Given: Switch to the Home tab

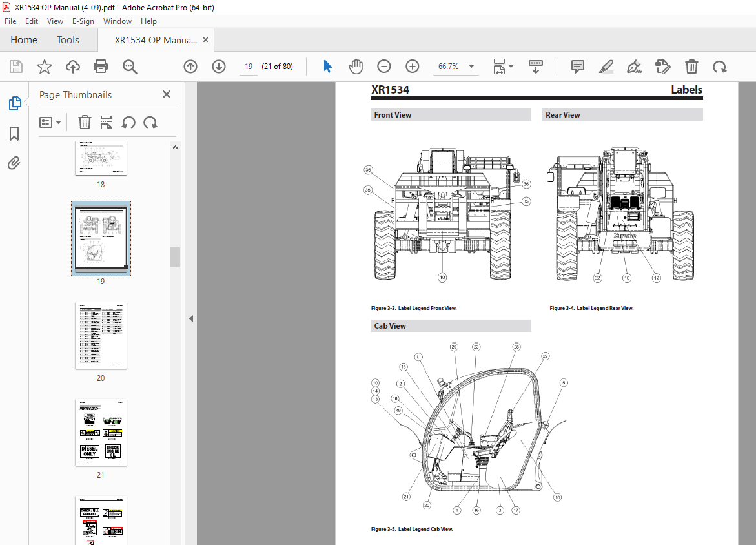Looking at the screenshot, I should click(x=24, y=39).
